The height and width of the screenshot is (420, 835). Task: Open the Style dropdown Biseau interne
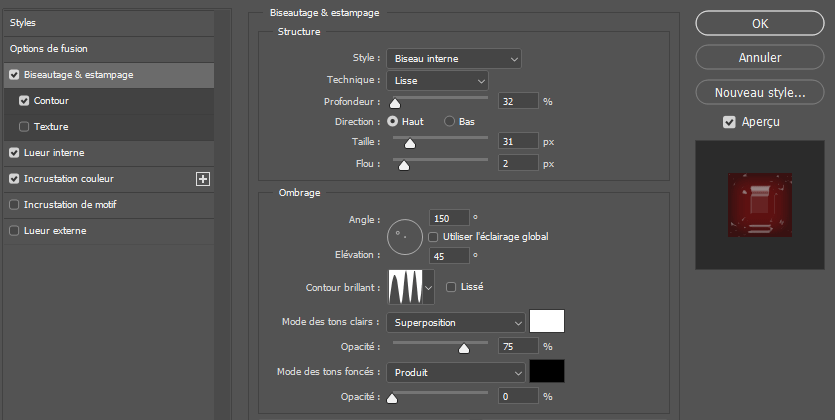click(x=454, y=59)
